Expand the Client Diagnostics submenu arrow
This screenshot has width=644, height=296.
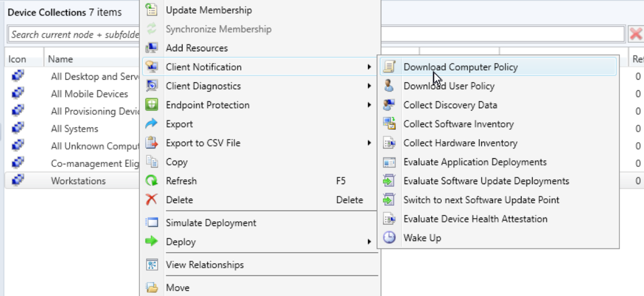pyautogui.click(x=369, y=86)
